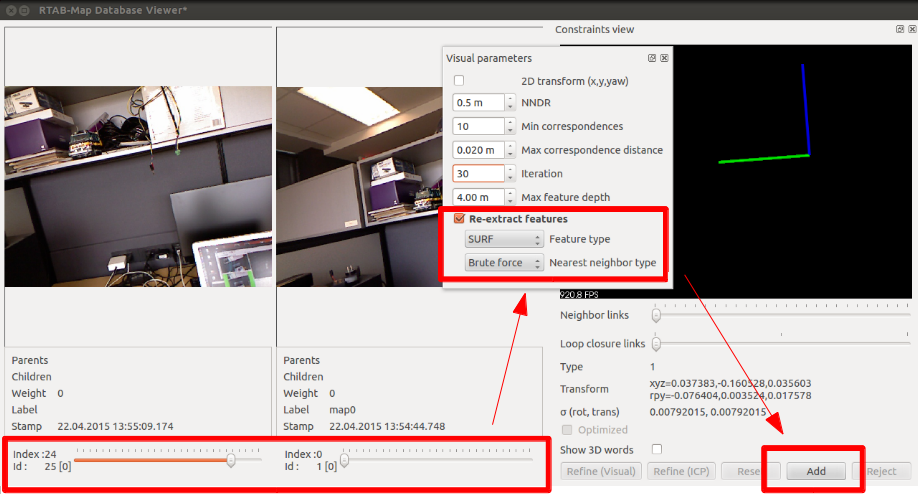Click the Max correspondence distance spinner arrows
This screenshot has width=918, height=494.
tap(510, 150)
